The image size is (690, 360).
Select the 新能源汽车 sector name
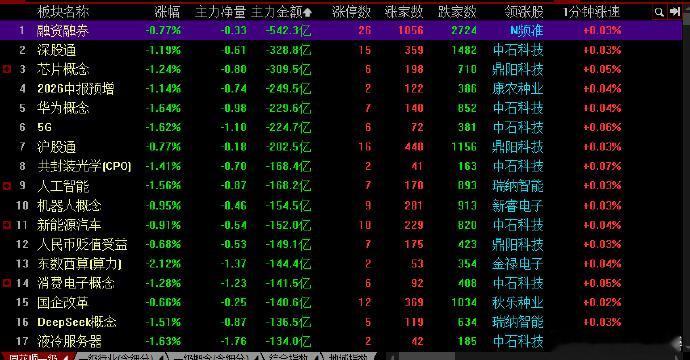pyautogui.click(x=70, y=225)
